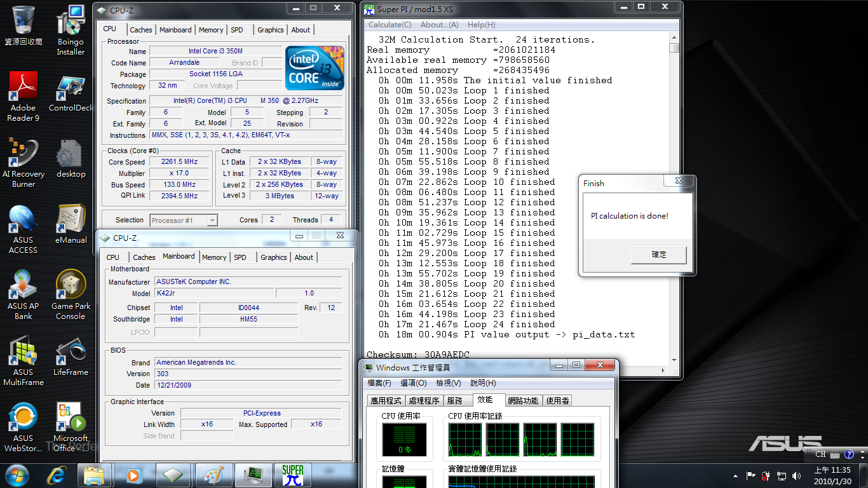The height and width of the screenshot is (488, 868).
Task: Switch to CPU-Z taskbar button
Action: pyautogui.click(x=173, y=475)
